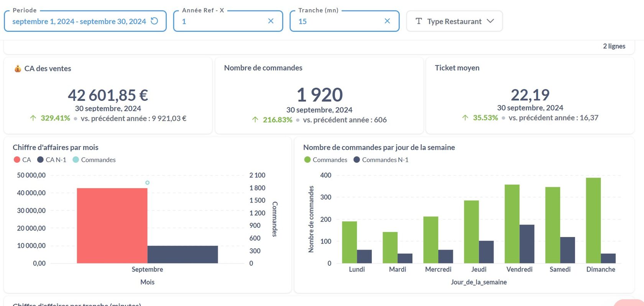The height and width of the screenshot is (306, 644).
Task: Click 'vs. précédent année : 16,37' text
Action: 553,118
